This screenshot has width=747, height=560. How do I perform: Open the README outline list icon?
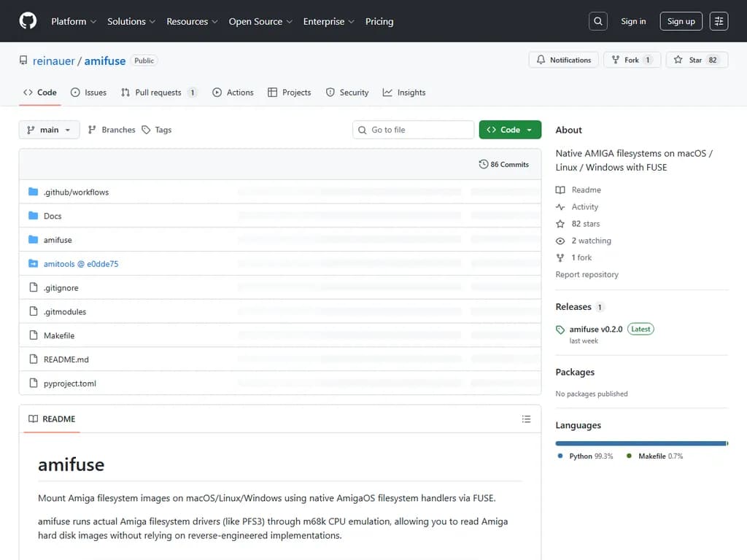click(526, 419)
